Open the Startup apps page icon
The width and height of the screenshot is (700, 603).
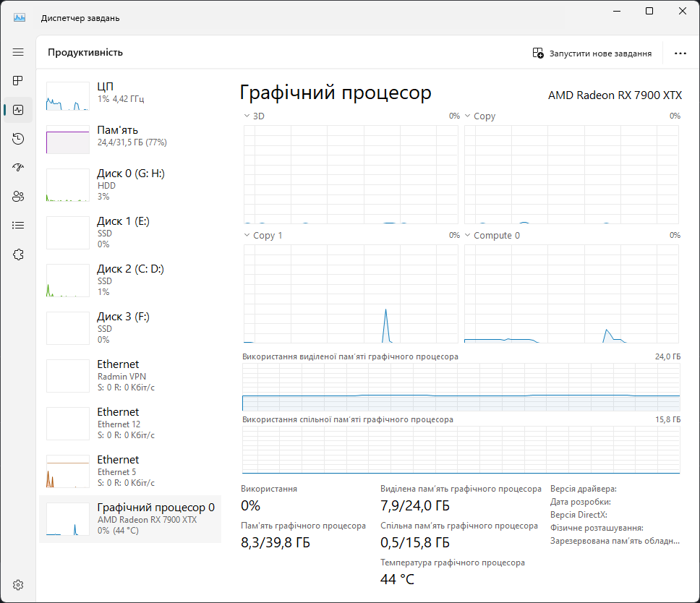click(x=18, y=167)
